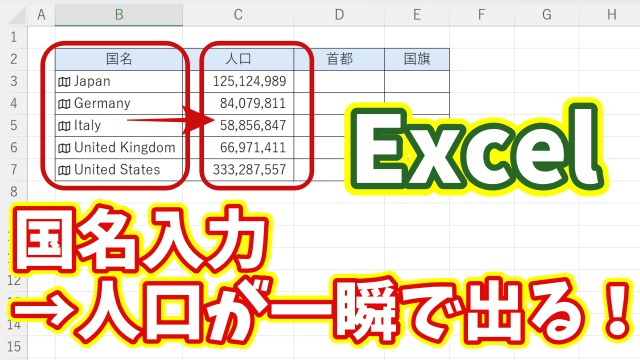Select row 3 header
The image size is (640, 360).
[x=14, y=81]
